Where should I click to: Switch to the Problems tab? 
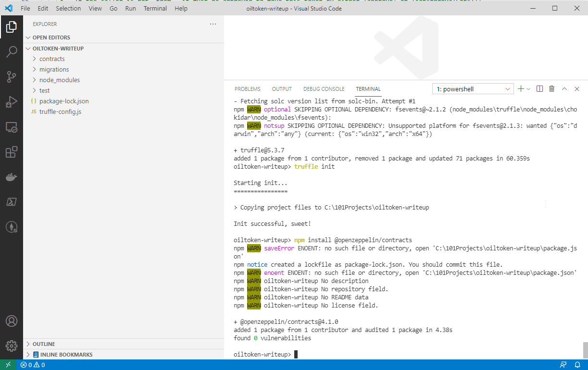pos(248,89)
